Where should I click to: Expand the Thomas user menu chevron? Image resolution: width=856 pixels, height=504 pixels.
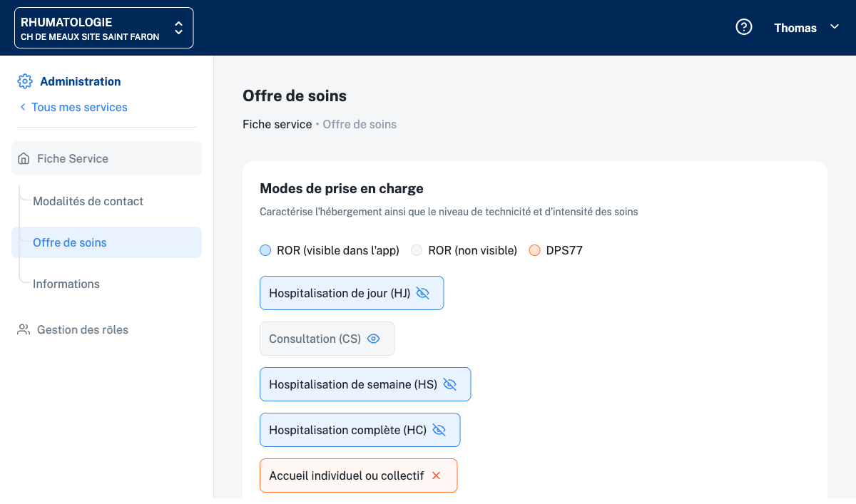point(835,27)
